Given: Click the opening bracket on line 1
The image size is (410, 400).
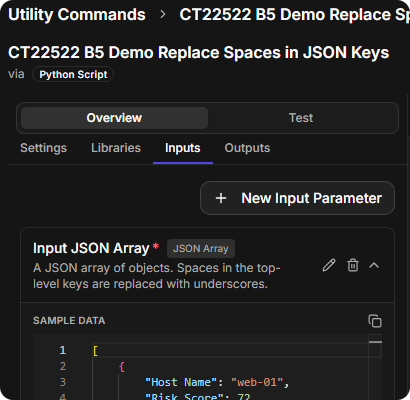Looking at the screenshot, I should pyautogui.click(x=95, y=350).
